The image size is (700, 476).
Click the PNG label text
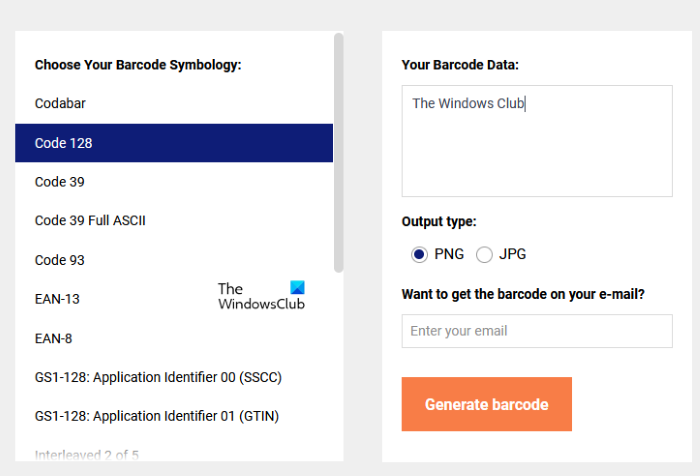point(449,254)
